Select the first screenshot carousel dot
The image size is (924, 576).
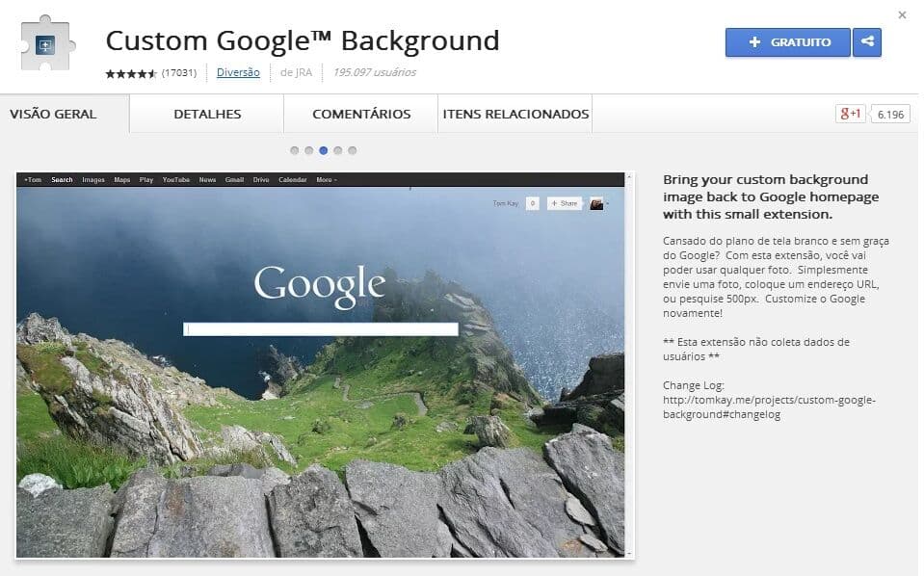(x=295, y=150)
